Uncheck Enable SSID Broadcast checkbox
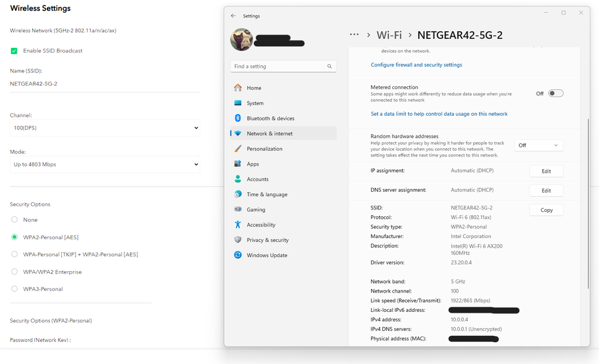The width and height of the screenshot is (599, 364). 14,51
